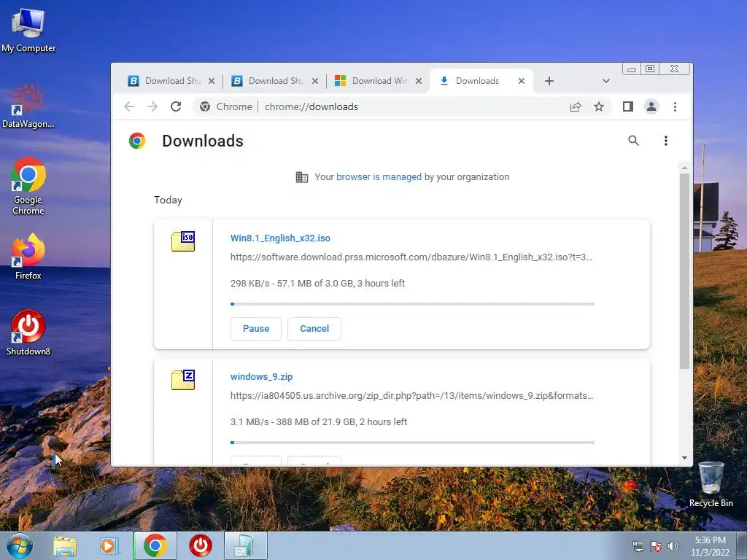
Task: Open Google Chrome desktop shortcut
Action: pos(28,186)
